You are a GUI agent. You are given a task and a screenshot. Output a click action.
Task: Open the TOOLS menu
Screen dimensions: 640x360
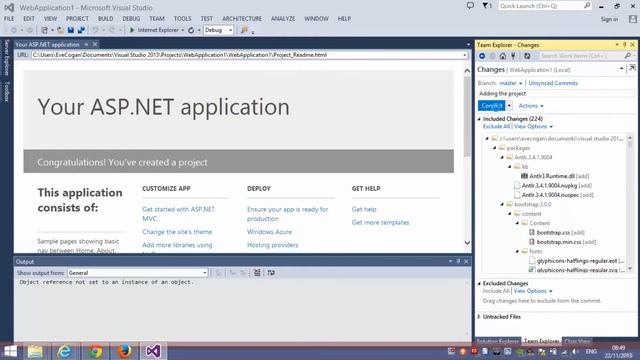coord(182,19)
